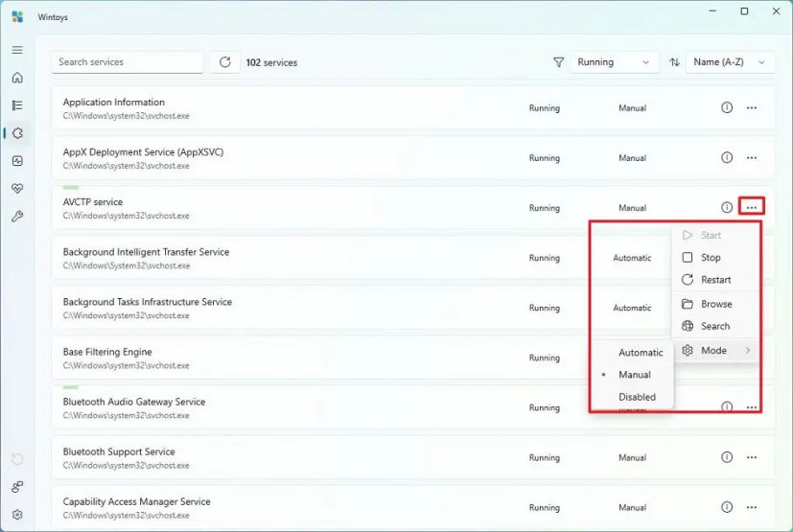Expand the Mode submenu
The width and height of the screenshot is (793, 532).
coord(715,351)
